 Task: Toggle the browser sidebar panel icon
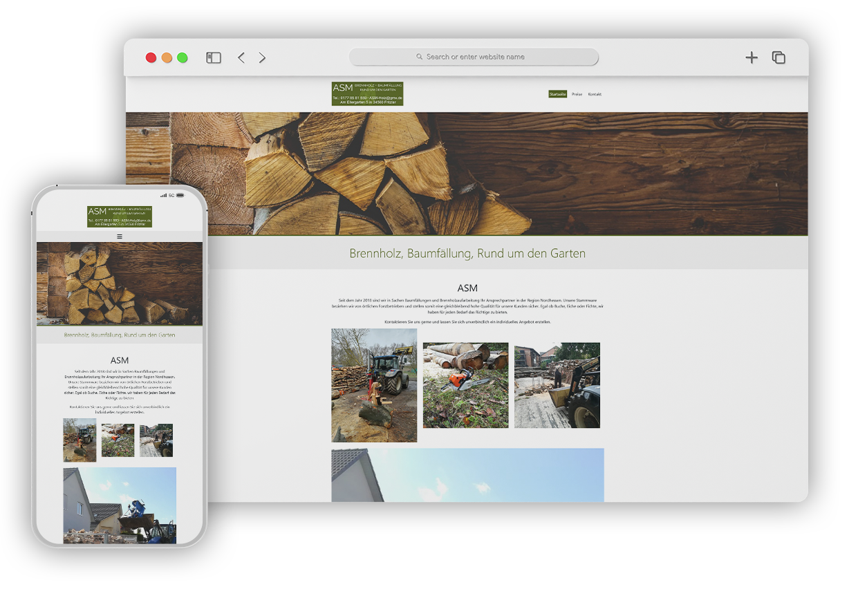tap(214, 58)
